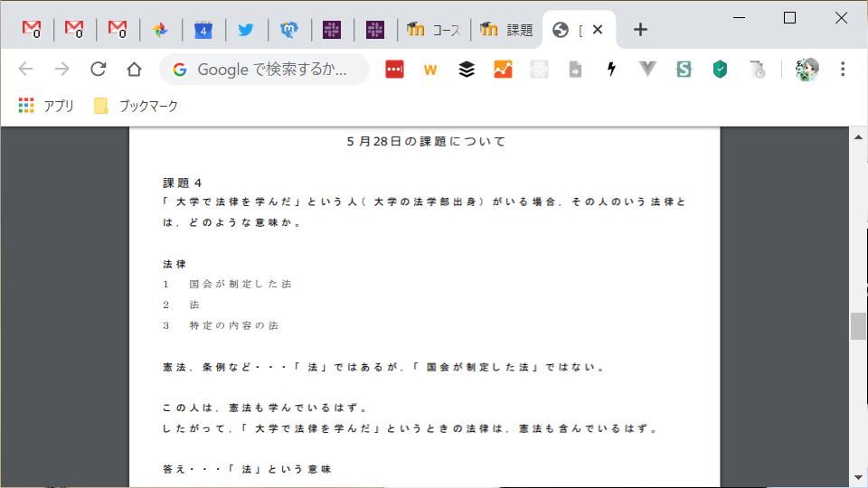The height and width of the screenshot is (488, 868).
Task: Click the back navigation arrow
Action: (25, 70)
